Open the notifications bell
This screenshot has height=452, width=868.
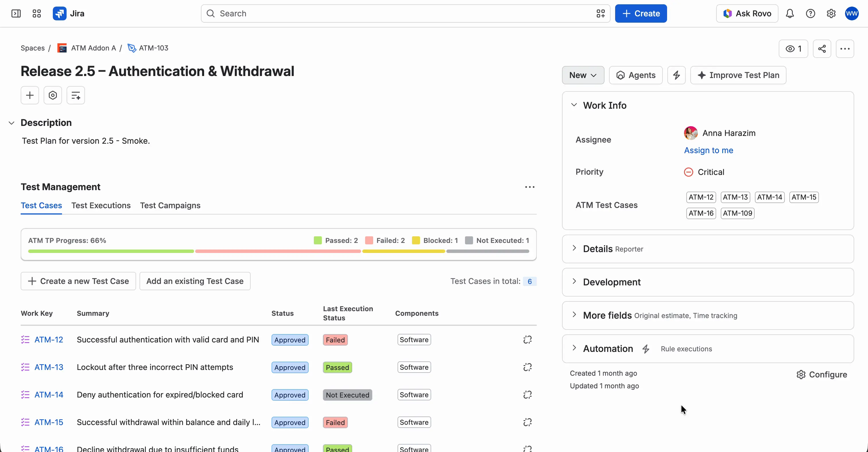tap(790, 13)
